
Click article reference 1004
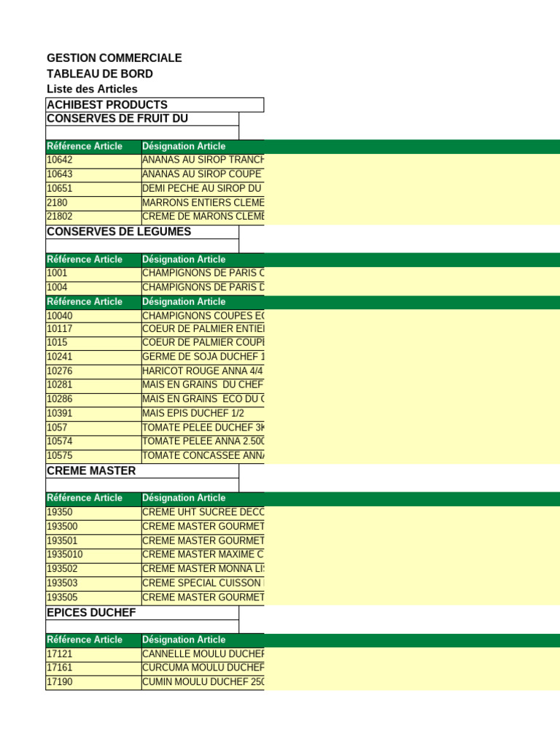tap(93, 288)
